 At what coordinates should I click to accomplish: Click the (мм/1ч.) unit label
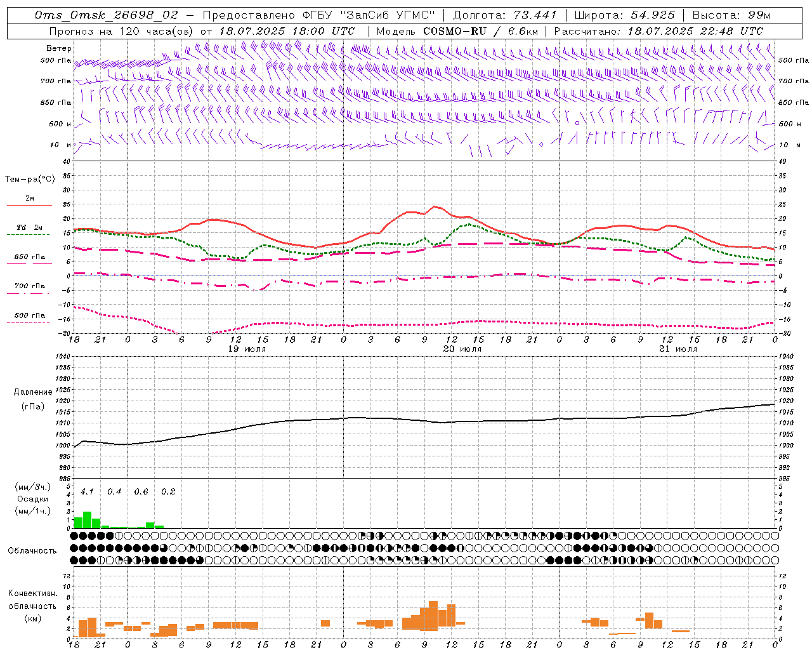tap(32, 511)
